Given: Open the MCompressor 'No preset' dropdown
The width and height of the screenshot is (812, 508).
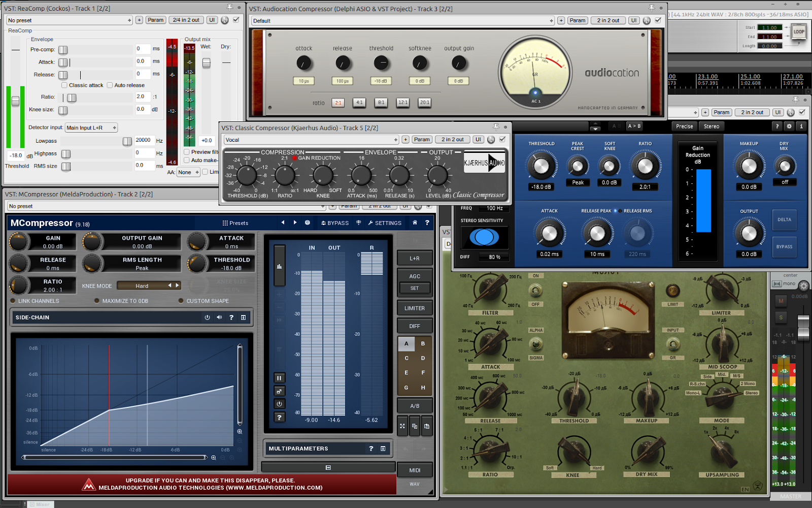Looking at the screenshot, I should click(x=166, y=206).
